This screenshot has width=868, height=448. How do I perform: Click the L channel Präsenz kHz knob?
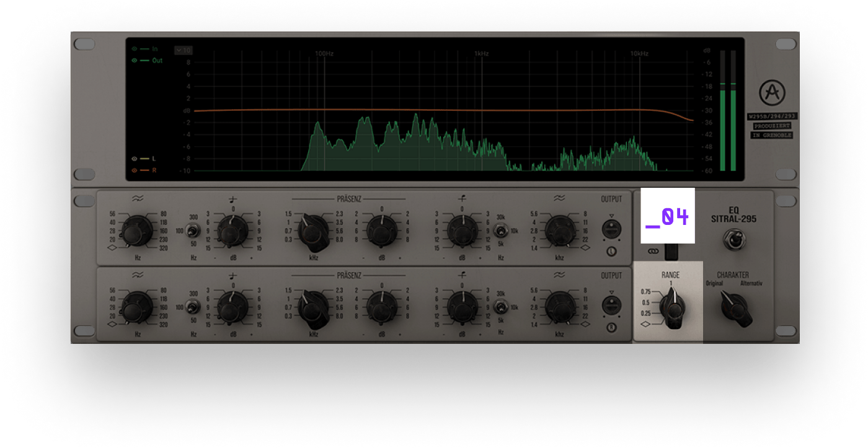(314, 231)
